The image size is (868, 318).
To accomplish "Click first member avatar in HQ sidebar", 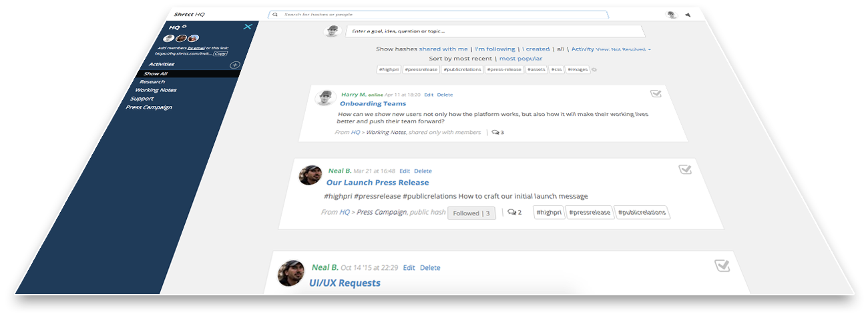I will 169,38.
